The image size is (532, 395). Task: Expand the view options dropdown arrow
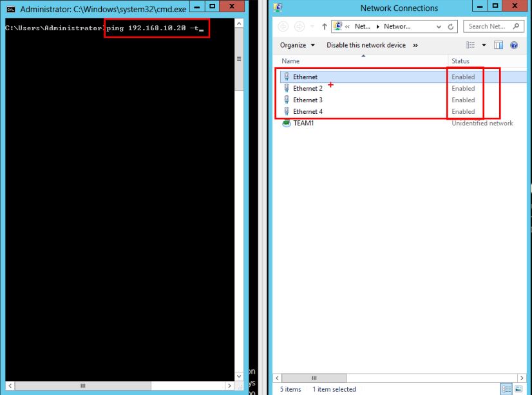click(x=484, y=45)
